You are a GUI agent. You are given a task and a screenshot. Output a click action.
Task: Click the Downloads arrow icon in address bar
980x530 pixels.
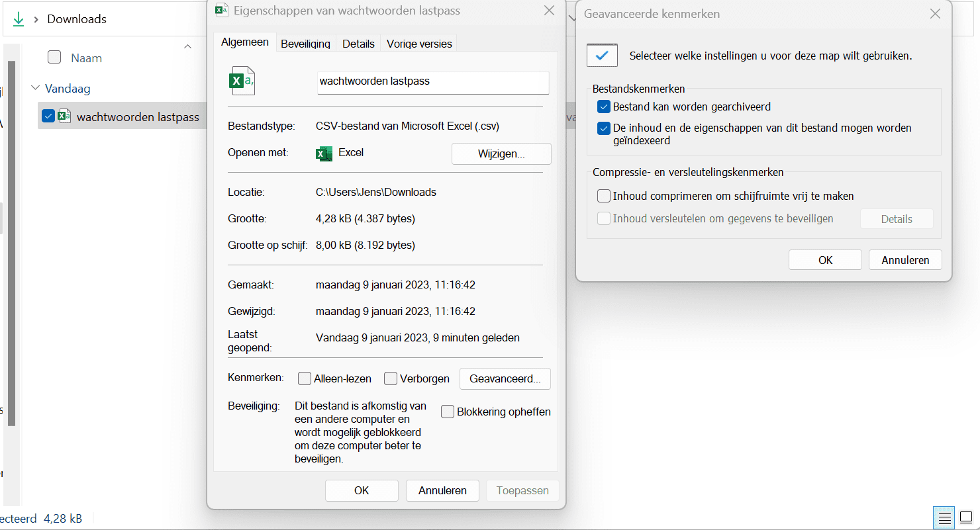[18, 19]
